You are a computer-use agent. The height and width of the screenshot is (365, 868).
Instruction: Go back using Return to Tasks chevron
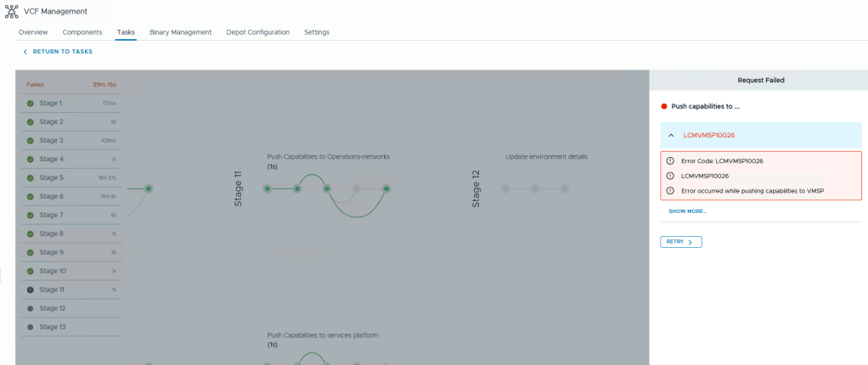coord(25,52)
